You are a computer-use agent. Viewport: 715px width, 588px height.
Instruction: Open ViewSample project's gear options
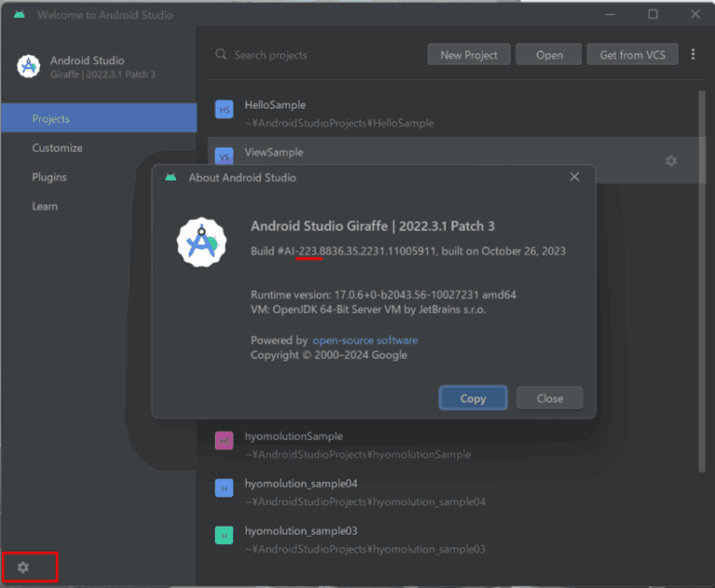(670, 160)
